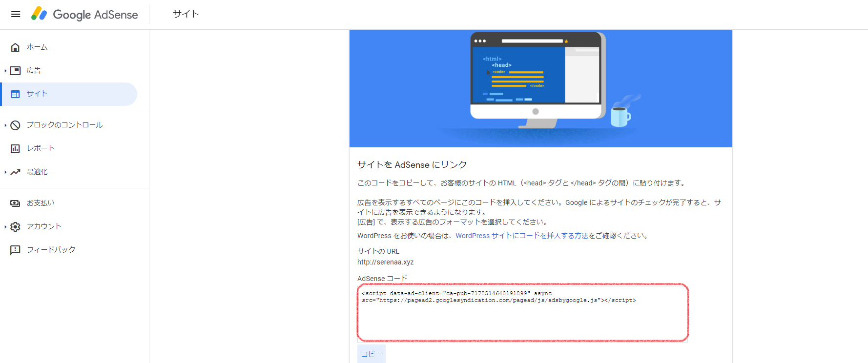
Task: Click the サイトを AdSense にリンク heading
Action: point(412,165)
